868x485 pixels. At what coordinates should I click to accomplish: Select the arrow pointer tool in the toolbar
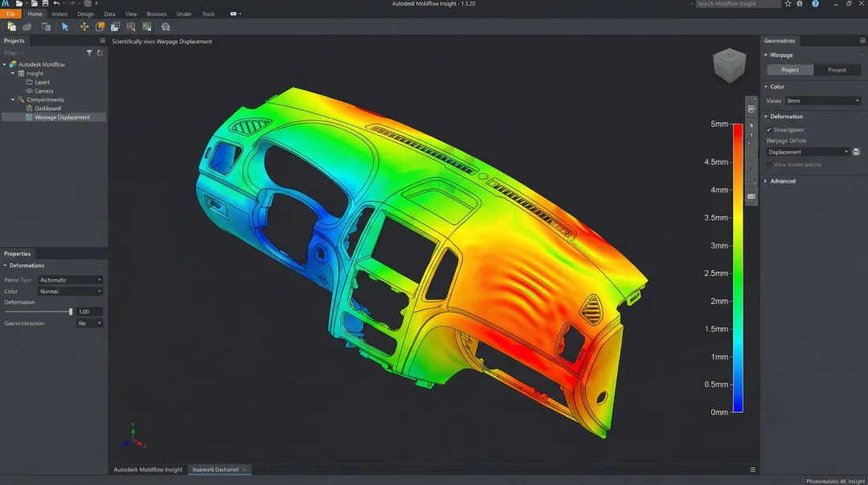[66, 27]
